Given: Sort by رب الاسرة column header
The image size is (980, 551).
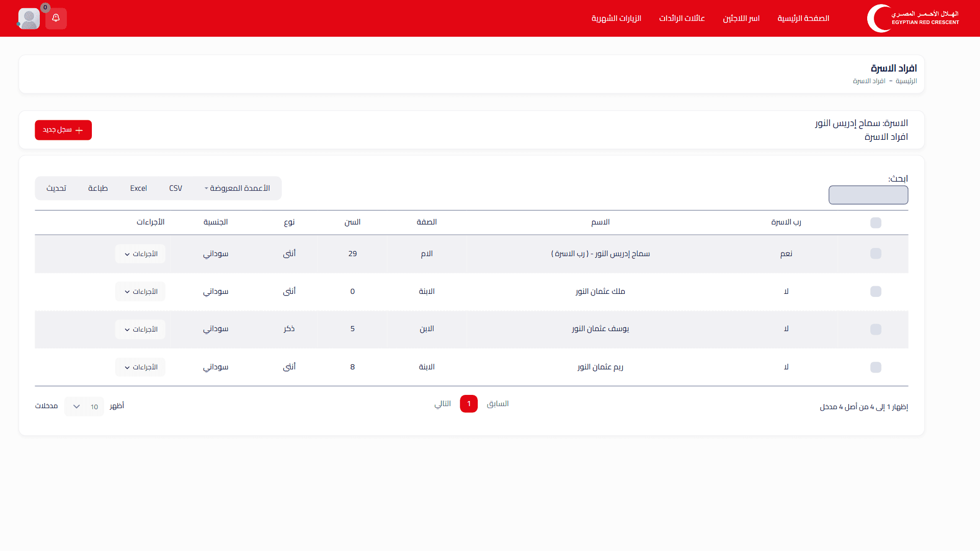Looking at the screenshot, I should pos(786,222).
